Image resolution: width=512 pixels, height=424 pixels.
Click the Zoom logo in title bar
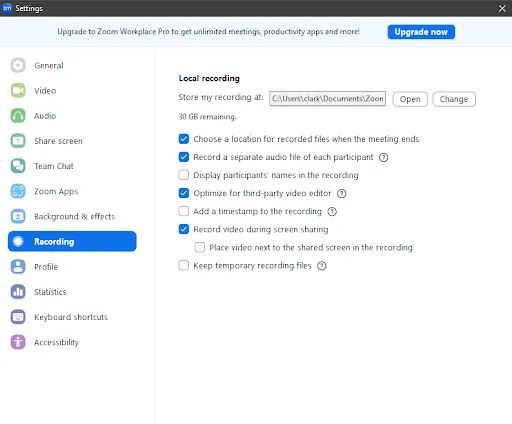click(x=7, y=8)
